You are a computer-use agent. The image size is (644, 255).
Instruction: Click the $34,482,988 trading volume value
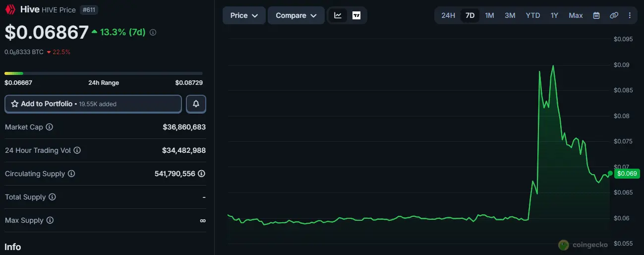(x=184, y=150)
